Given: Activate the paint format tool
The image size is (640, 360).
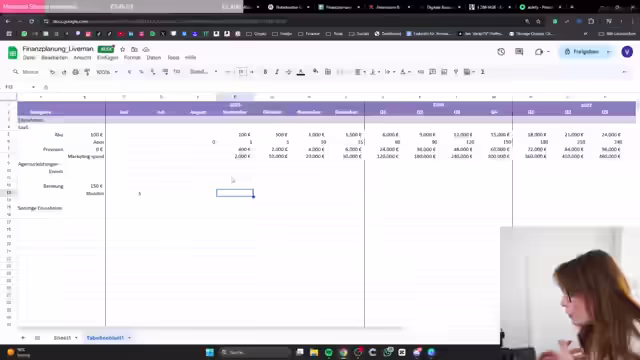Looking at the screenshot, I should (x=87, y=72).
